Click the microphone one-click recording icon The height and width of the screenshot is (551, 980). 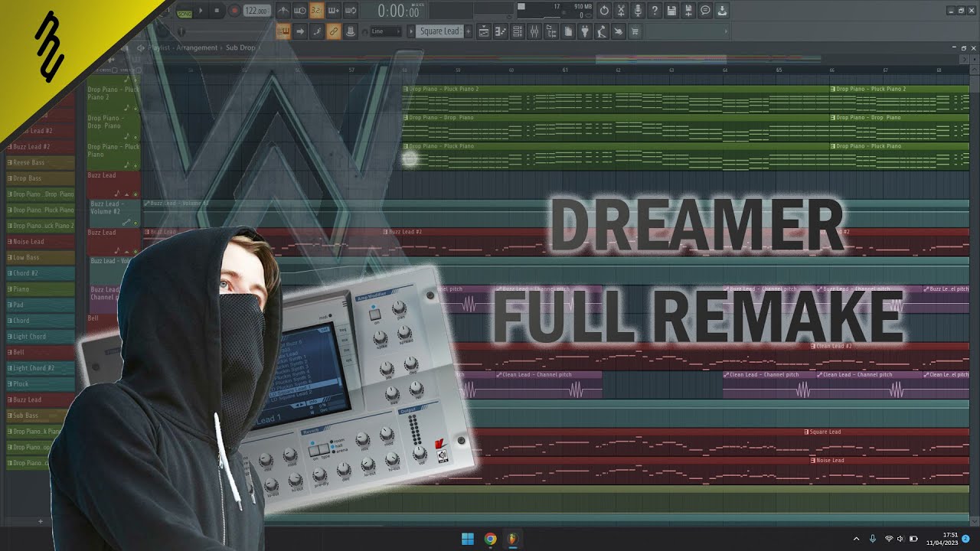pos(638,10)
